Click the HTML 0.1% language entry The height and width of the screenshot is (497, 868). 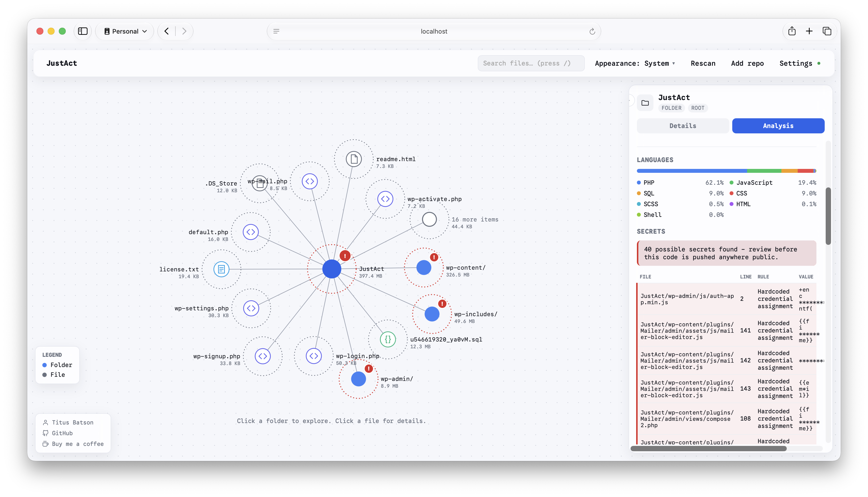(773, 204)
